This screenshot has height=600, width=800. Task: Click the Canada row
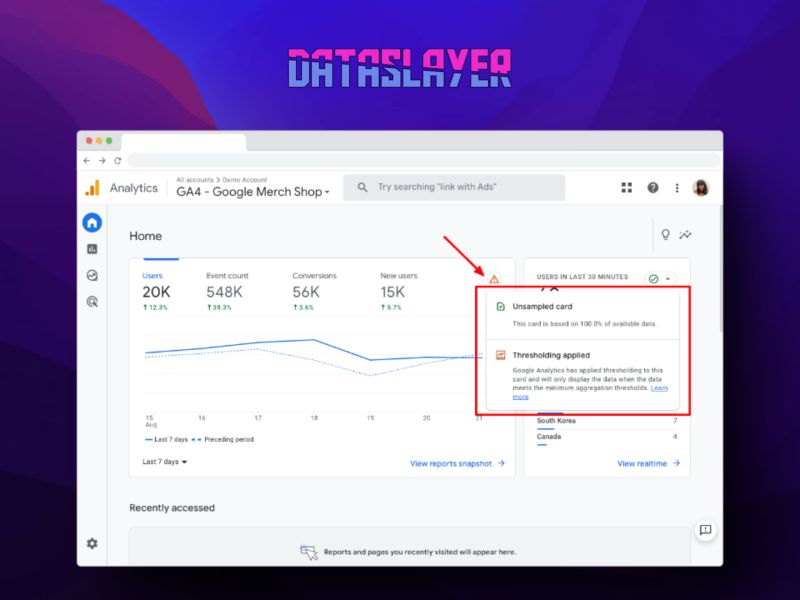pos(607,437)
